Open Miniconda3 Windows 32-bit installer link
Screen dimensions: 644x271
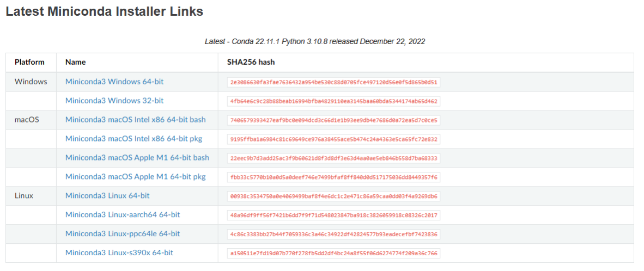[x=114, y=101]
